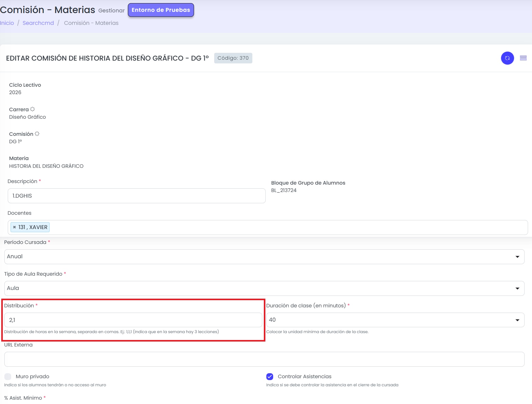Click the Docentes field label

19,213
